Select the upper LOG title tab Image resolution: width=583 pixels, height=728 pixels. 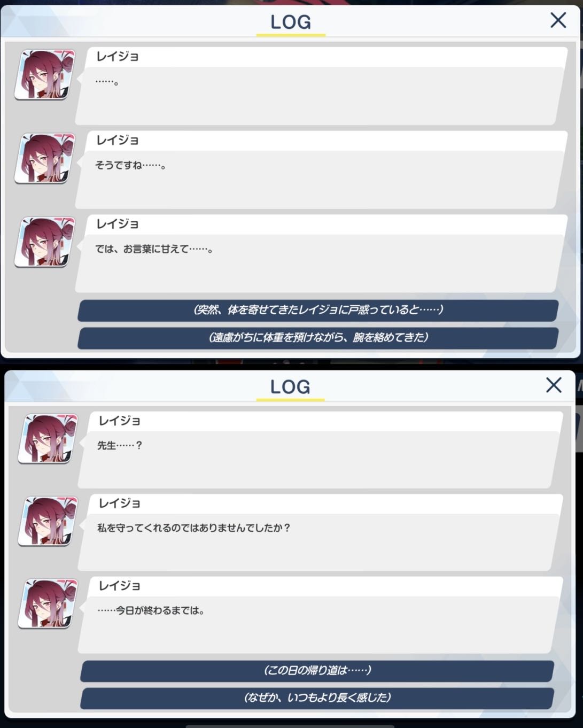291,23
